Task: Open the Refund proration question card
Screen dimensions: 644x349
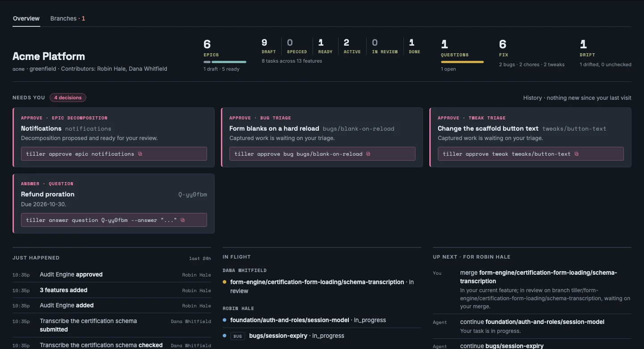Action: click(x=114, y=204)
